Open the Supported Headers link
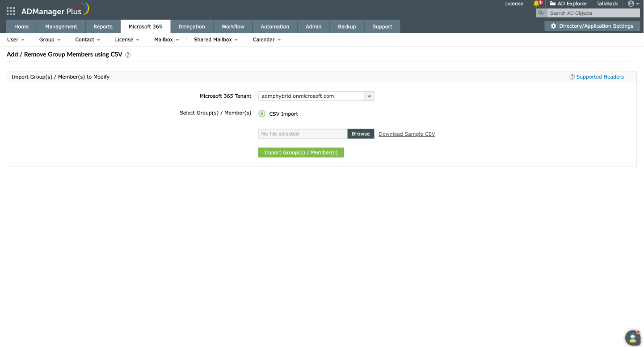This screenshot has width=644, height=347. coord(600,77)
